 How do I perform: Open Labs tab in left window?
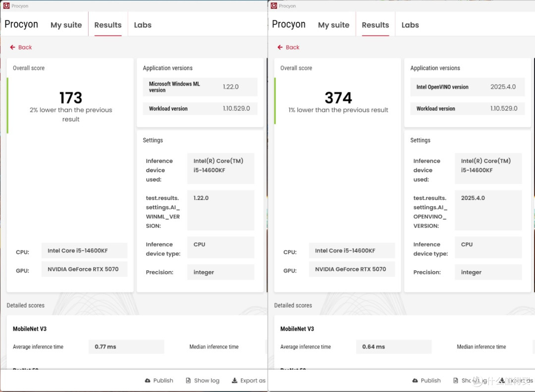coord(143,25)
